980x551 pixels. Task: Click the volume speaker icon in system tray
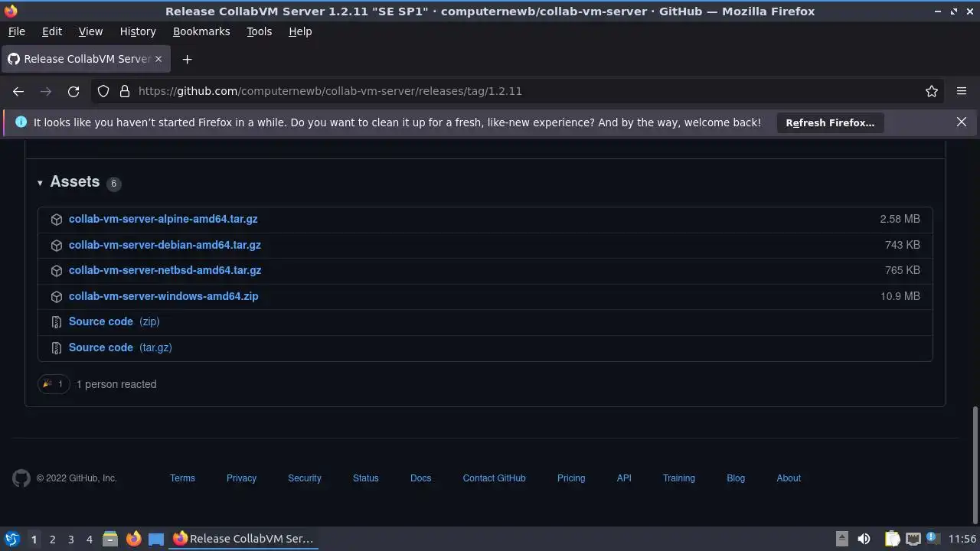pos(864,539)
